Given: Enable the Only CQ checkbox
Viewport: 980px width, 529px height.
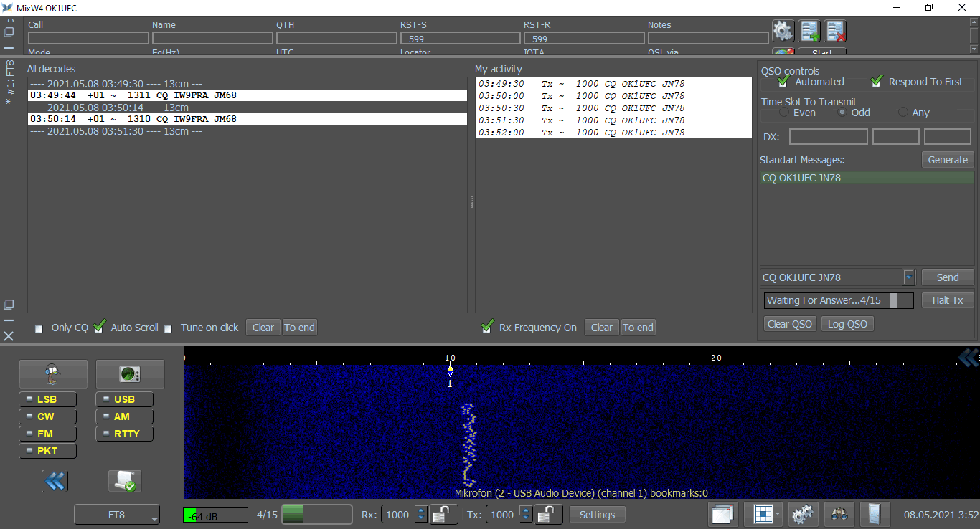Looking at the screenshot, I should (39, 328).
